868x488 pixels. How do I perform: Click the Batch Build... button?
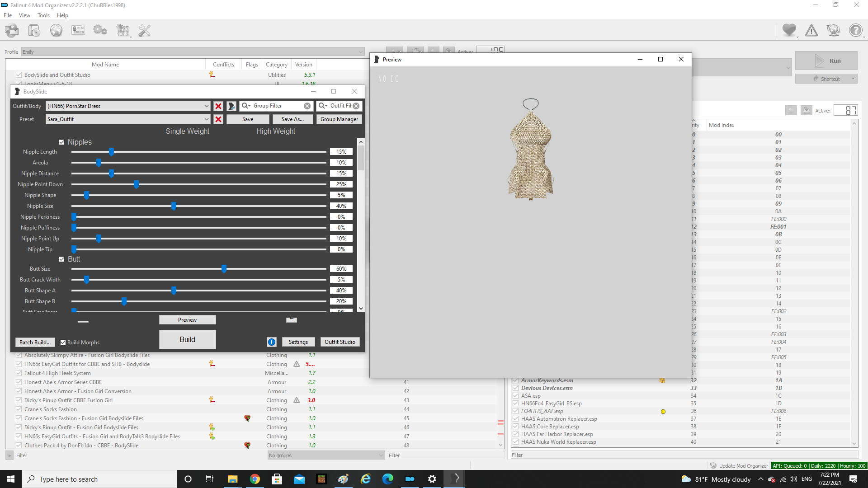coord(35,343)
